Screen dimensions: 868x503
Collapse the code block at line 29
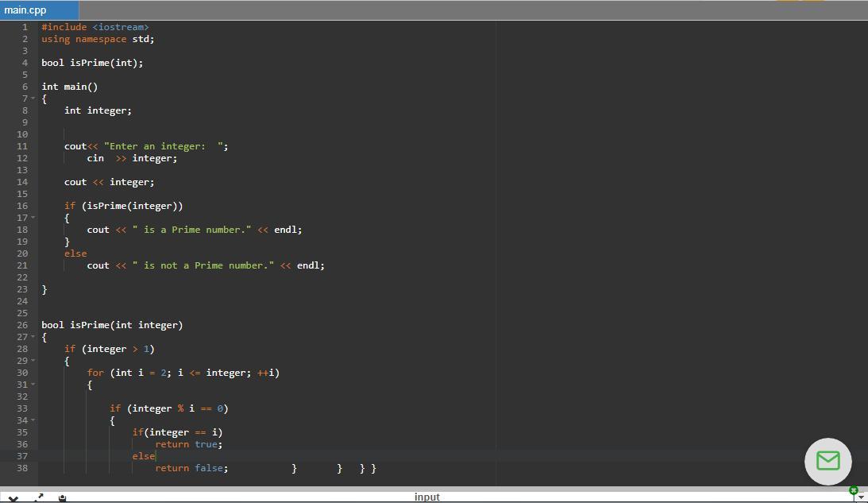coord(33,361)
